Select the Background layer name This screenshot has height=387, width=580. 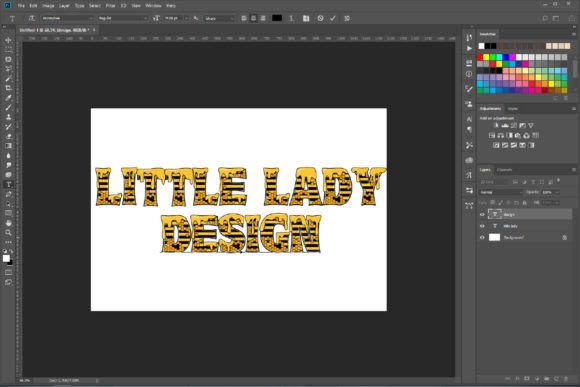pos(514,238)
